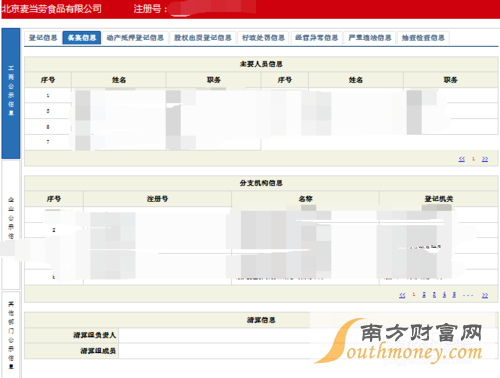The image size is (500, 378).
Task: Go to next page of 主要人员信息
Action: point(485,159)
